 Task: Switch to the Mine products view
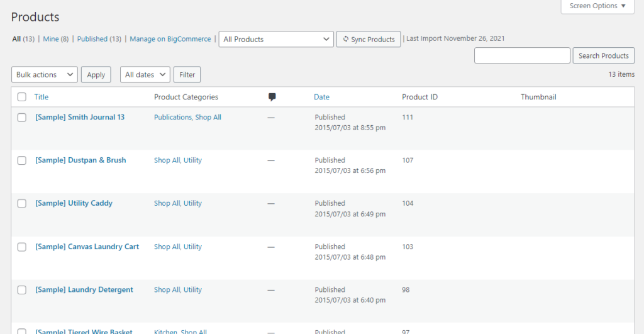click(x=51, y=38)
